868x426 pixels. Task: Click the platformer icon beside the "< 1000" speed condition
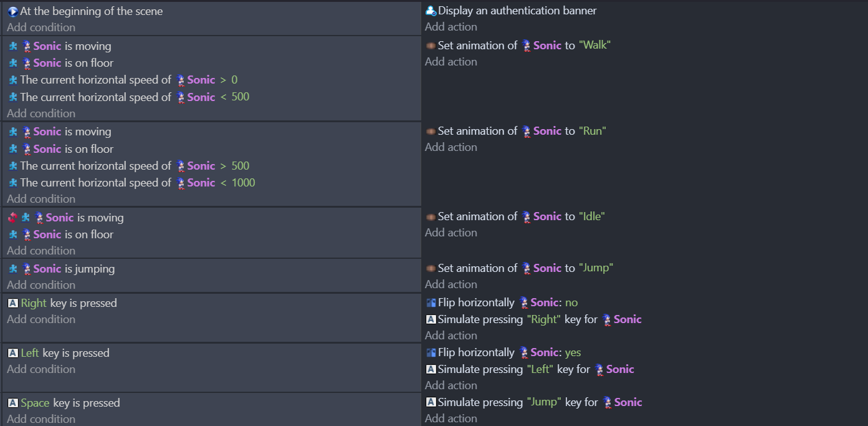pyautogui.click(x=12, y=183)
